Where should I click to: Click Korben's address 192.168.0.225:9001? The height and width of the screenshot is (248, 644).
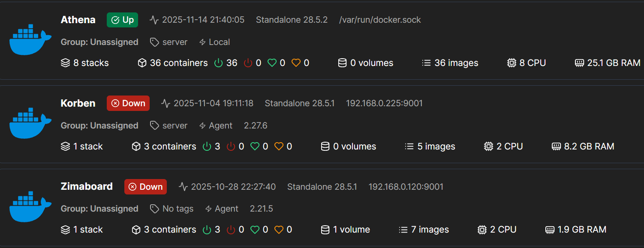(384, 103)
